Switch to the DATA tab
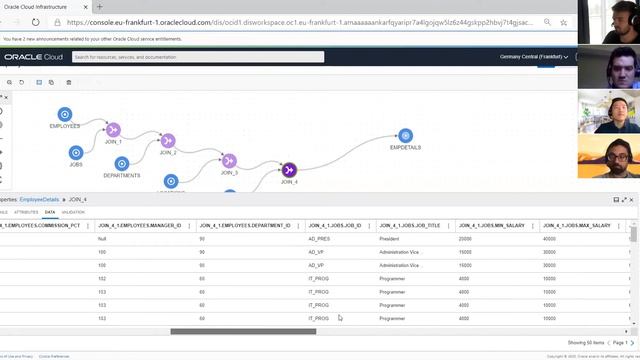The width and height of the screenshot is (640, 360). [50, 212]
